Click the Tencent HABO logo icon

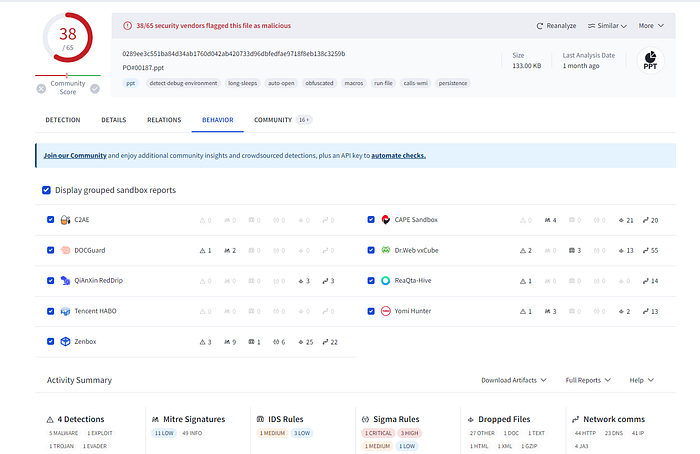(x=65, y=311)
